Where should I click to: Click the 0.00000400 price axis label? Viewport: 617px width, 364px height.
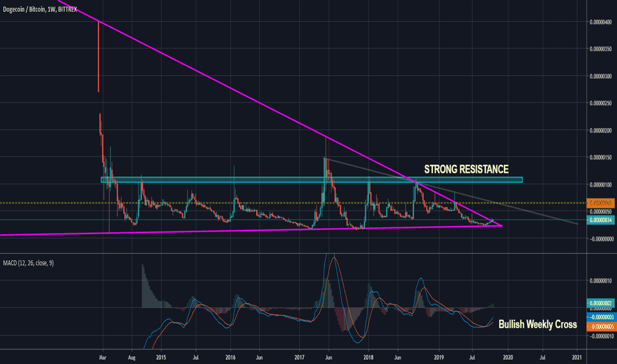(x=600, y=22)
